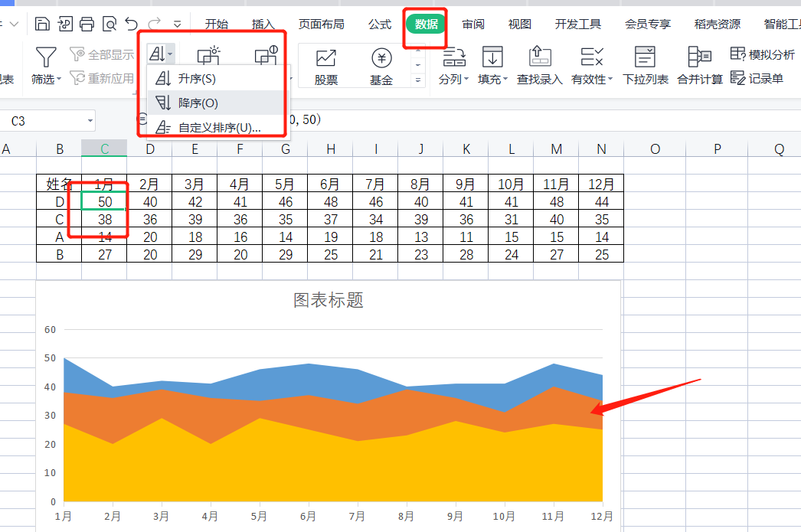Choose Descending (降序) in the sort menu
Screen dimensions: 801x532
198,103
